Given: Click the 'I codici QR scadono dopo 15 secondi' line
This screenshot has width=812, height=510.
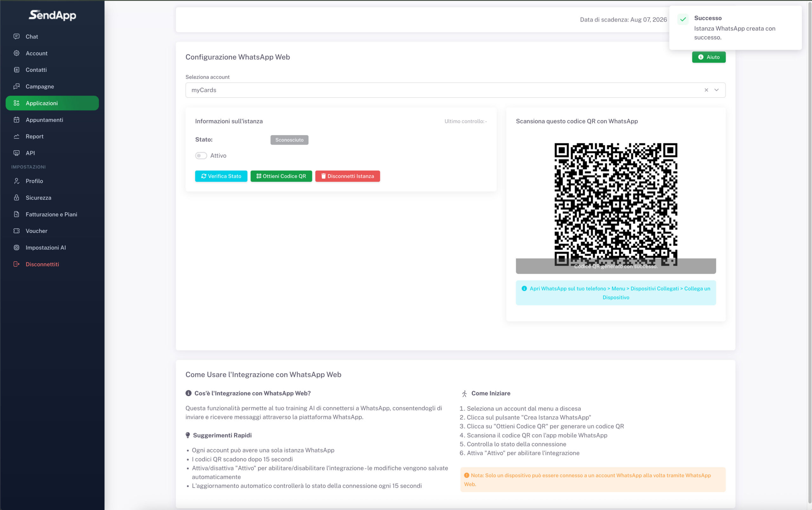Looking at the screenshot, I should (242, 459).
